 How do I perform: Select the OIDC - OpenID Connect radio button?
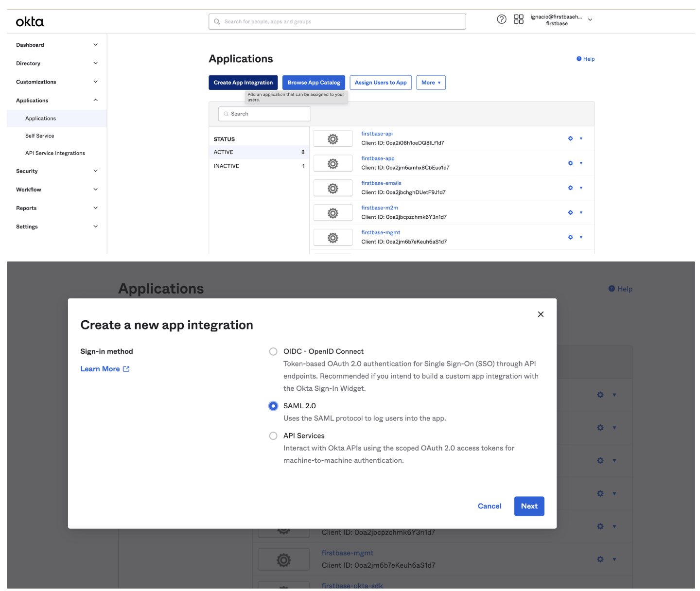click(x=273, y=351)
